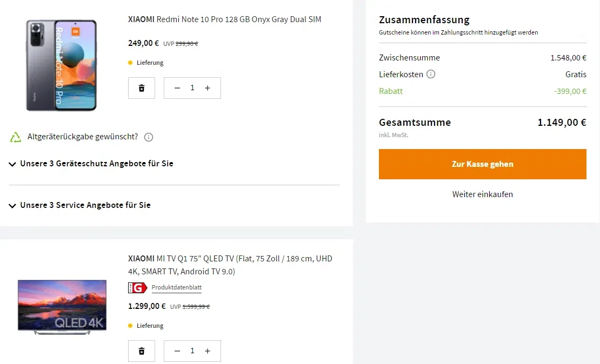Click Zur Kasse gehen button
600x364 pixels.
click(x=483, y=164)
